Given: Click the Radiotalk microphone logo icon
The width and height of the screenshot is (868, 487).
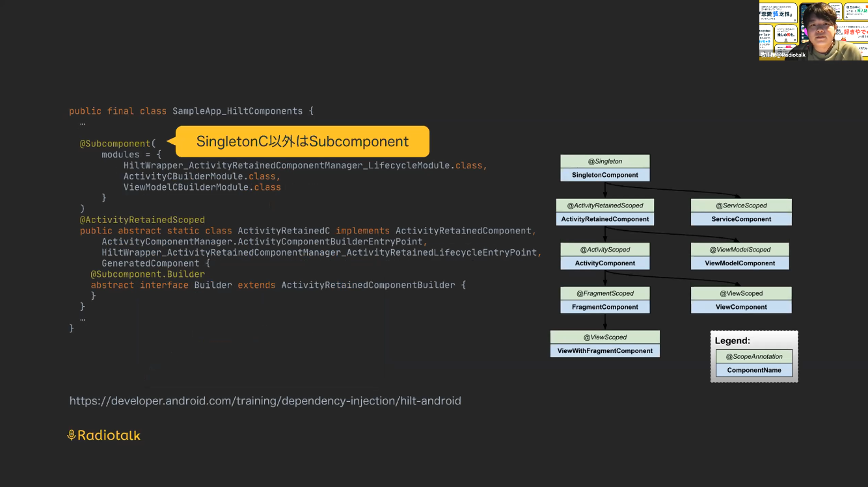Looking at the screenshot, I should [x=72, y=435].
